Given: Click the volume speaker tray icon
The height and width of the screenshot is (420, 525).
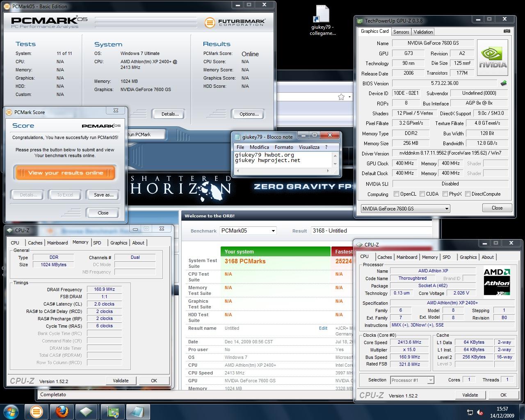Looking at the screenshot, I should (x=480, y=412).
